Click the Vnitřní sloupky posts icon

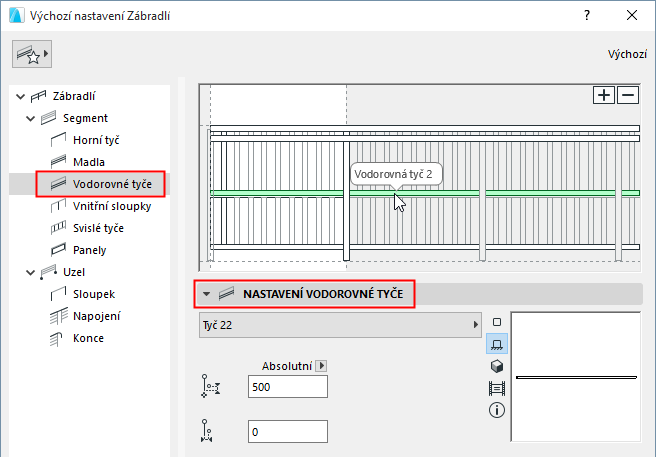click(x=58, y=206)
